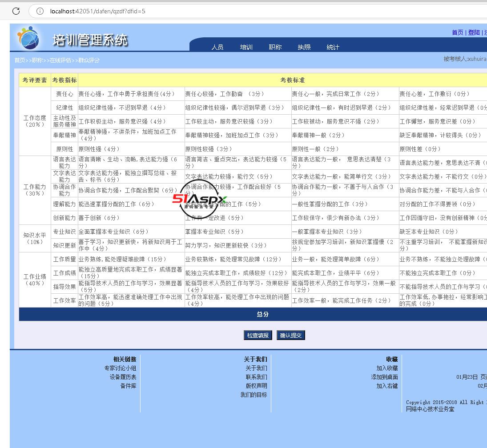
Task: Select 努力学习，知识更新较快（3分）cell
Action: point(238,245)
